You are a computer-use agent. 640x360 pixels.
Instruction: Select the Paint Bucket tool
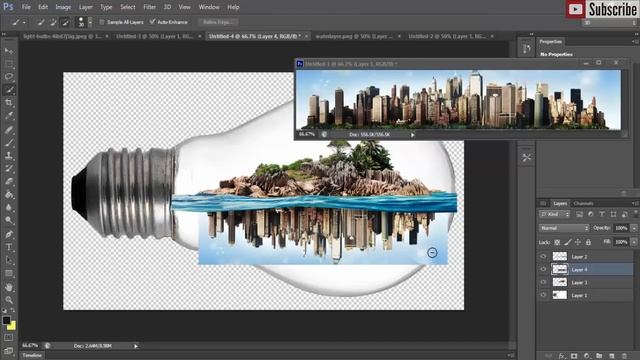(x=9, y=195)
